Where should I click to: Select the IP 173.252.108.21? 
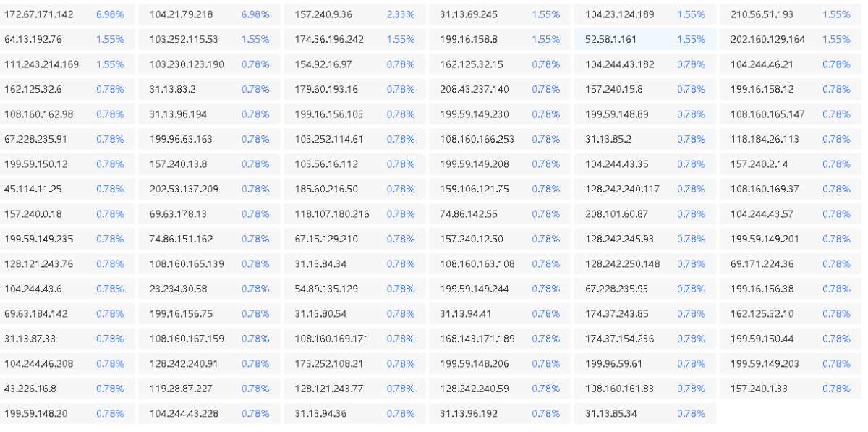(x=329, y=363)
